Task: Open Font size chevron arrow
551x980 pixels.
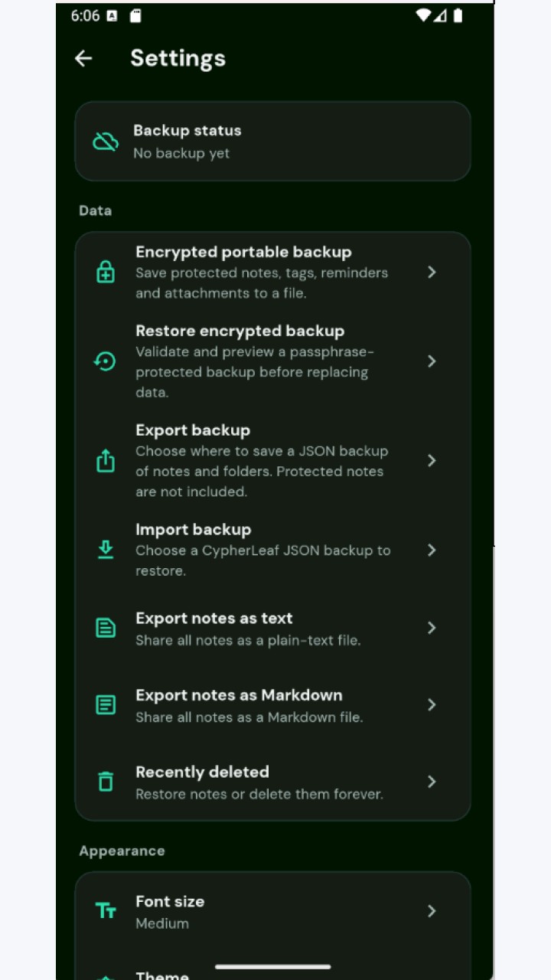Action: point(432,910)
